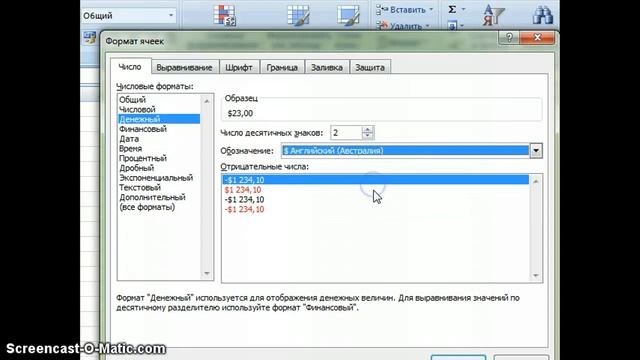Select Экспоненциальный format category
640x360 pixels.
coord(159,178)
